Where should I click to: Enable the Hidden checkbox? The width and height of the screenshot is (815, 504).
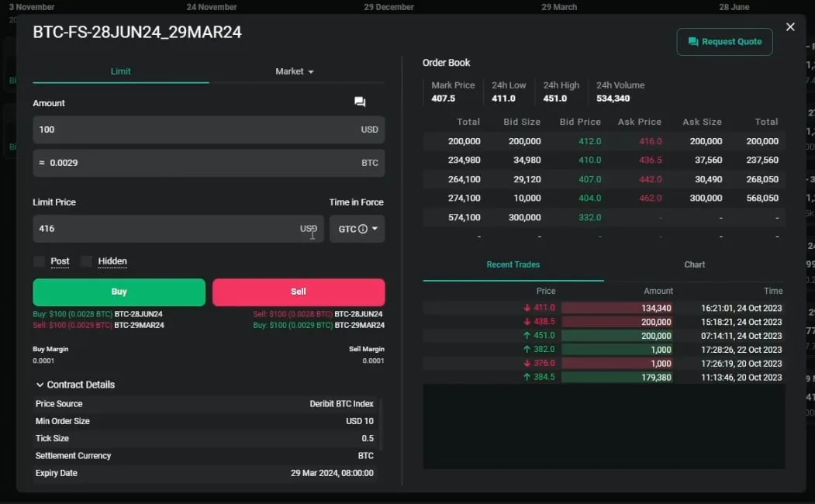coord(86,261)
